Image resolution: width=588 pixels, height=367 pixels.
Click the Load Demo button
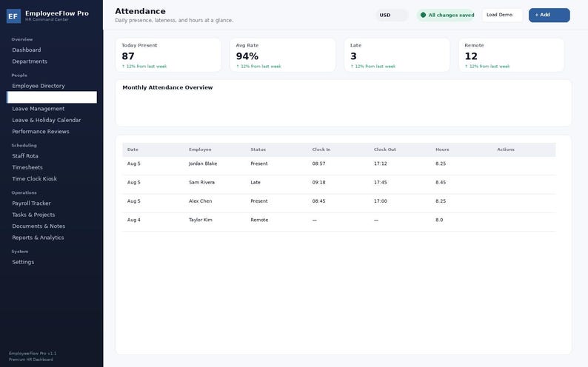pos(502,15)
